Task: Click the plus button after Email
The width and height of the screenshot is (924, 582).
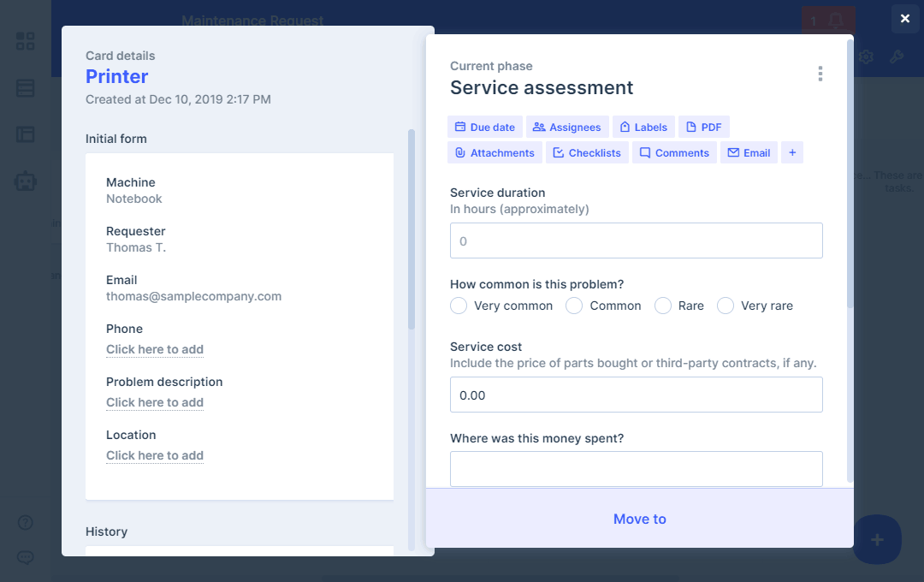Action: click(x=791, y=152)
